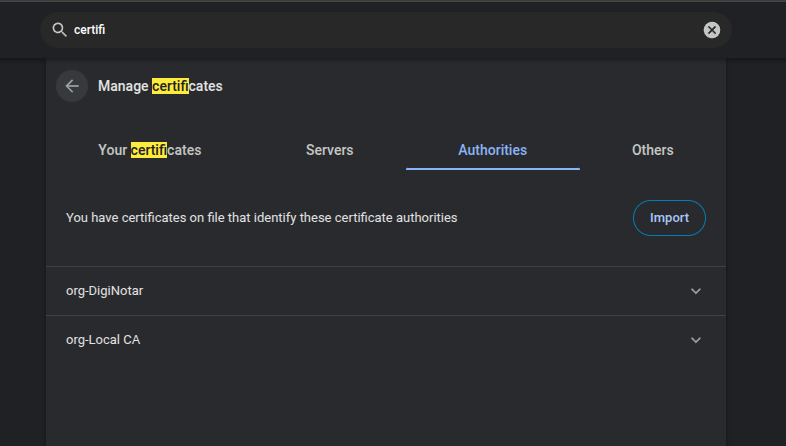Viewport: 786px width, 446px height.
Task: Click the Manage certificates heading
Action: pyautogui.click(x=160, y=86)
